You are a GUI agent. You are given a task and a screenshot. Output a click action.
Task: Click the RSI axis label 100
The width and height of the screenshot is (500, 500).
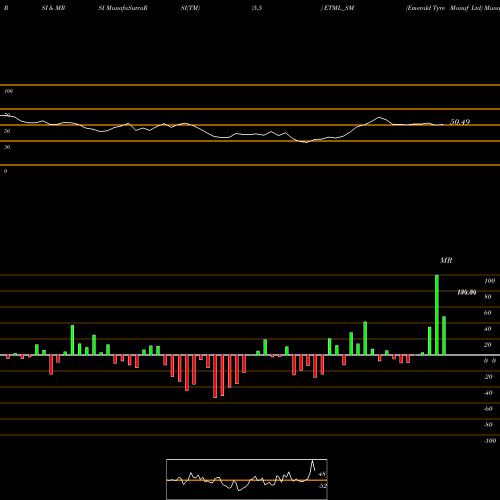(8, 91)
